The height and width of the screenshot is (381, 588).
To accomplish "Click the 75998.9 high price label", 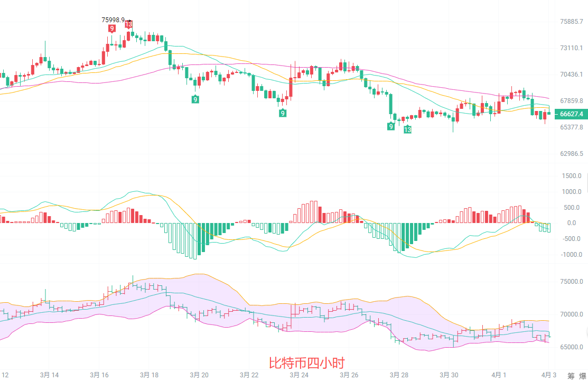I will click(x=113, y=20).
